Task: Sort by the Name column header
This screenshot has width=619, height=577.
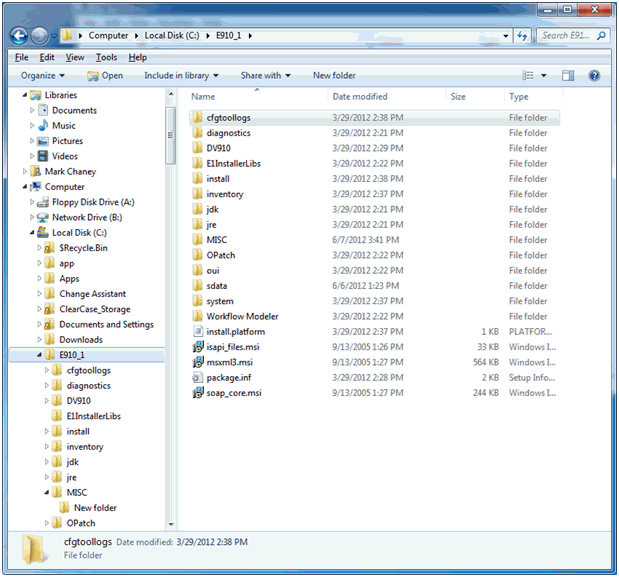Action: [203, 97]
